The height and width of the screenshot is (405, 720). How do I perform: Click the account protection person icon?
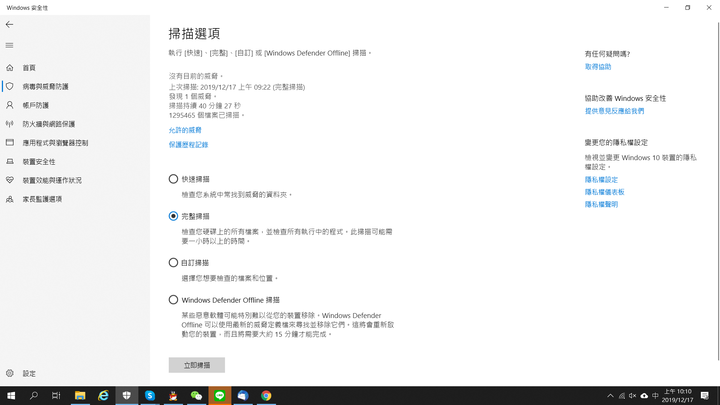coord(10,105)
